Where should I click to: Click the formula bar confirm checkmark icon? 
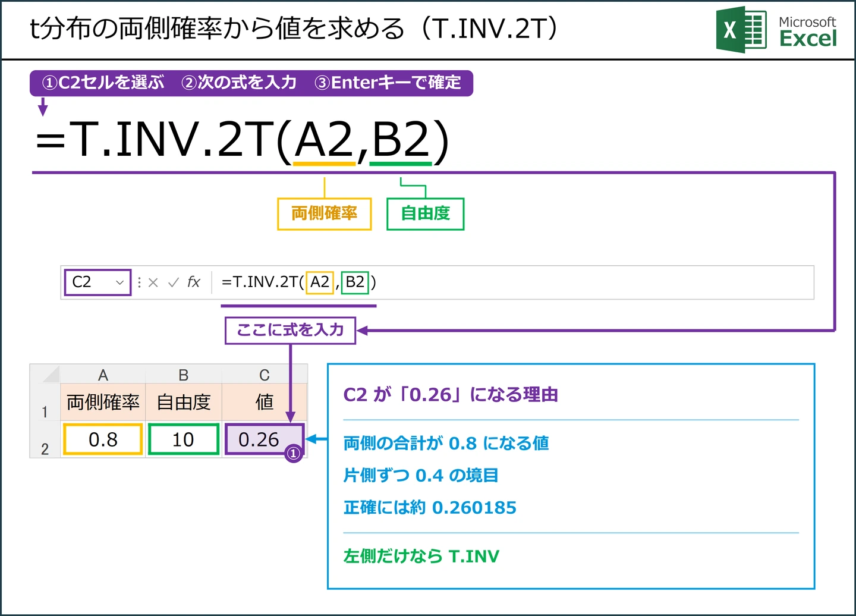pos(174,282)
